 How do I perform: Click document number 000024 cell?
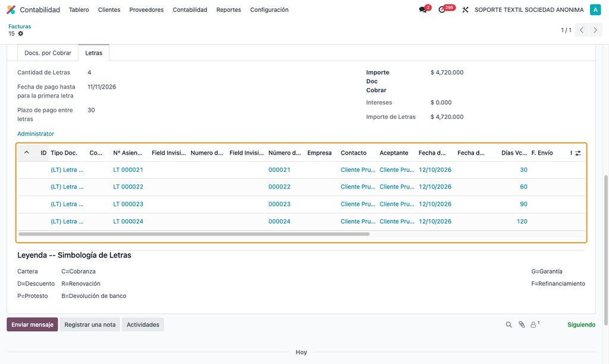[280, 221]
